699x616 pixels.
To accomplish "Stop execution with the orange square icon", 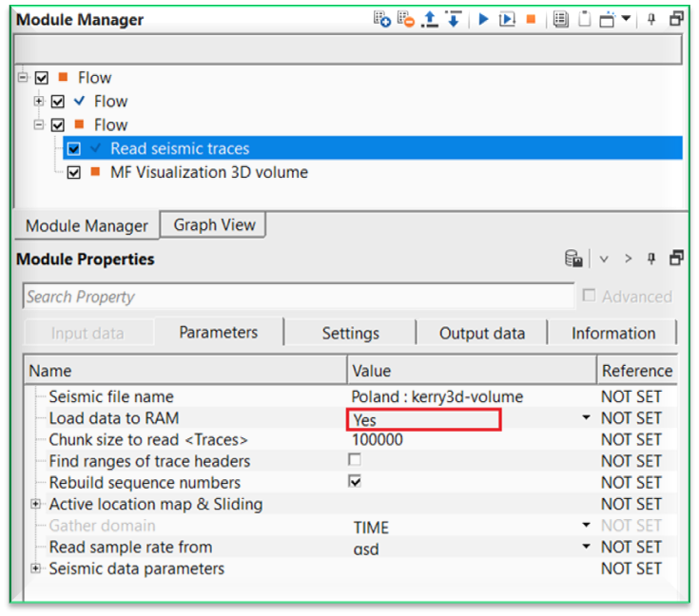I will [x=532, y=19].
